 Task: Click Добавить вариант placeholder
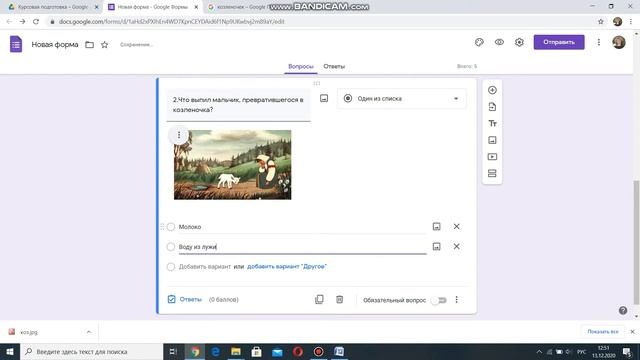coord(204,267)
